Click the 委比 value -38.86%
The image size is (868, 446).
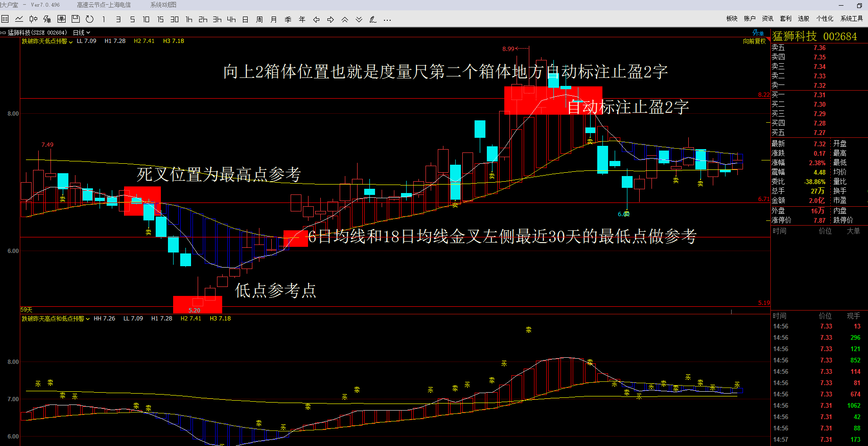point(815,182)
